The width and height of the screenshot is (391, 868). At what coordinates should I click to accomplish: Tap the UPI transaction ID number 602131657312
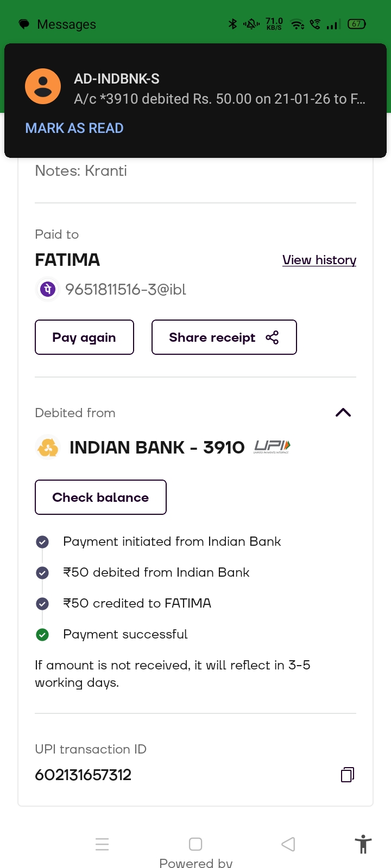83,775
